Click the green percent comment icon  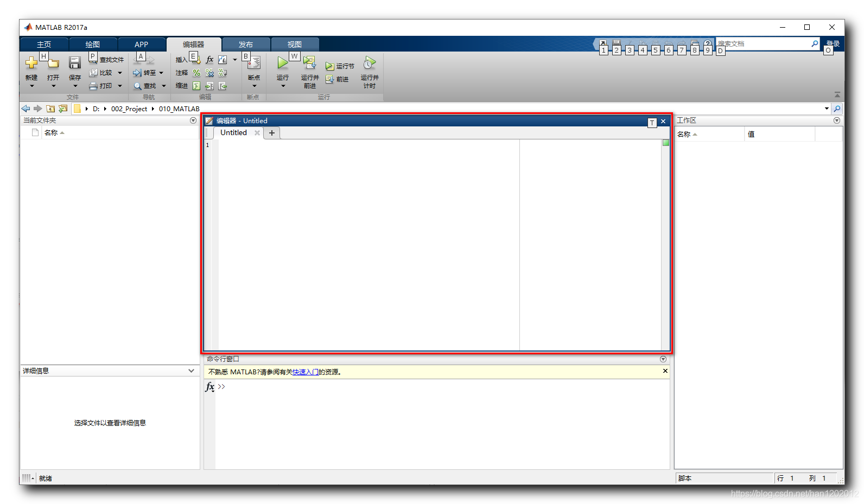point(196,73)
